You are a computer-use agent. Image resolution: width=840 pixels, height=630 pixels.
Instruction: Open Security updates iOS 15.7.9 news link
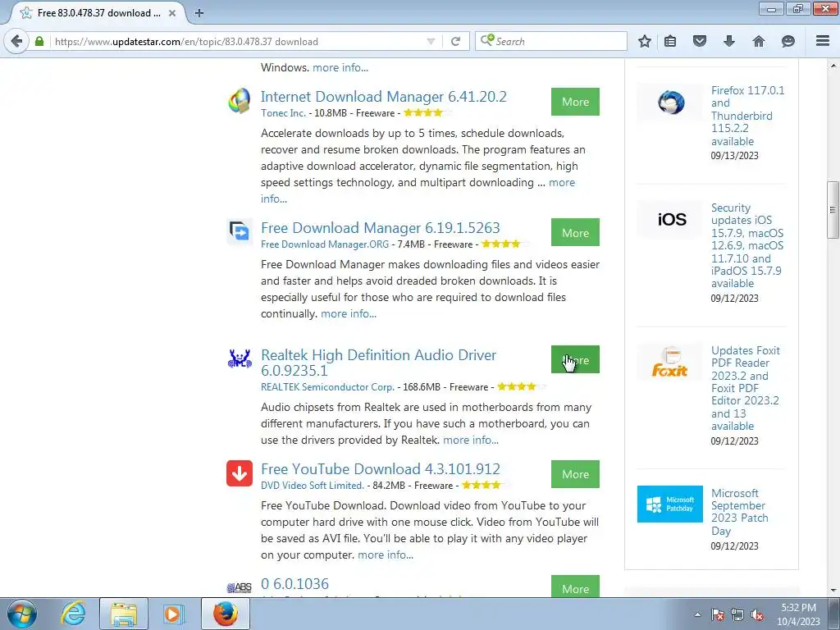(x=746, y=245)
